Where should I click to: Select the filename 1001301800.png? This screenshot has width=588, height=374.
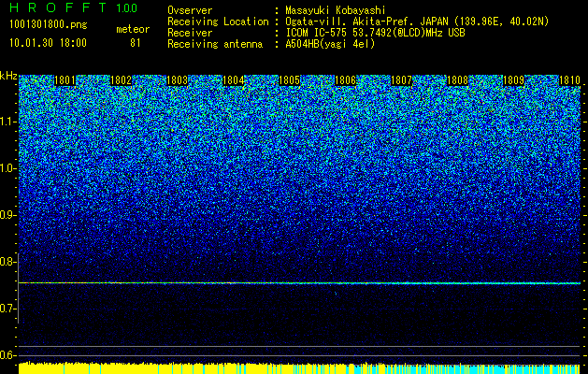[x=49, y=25]
